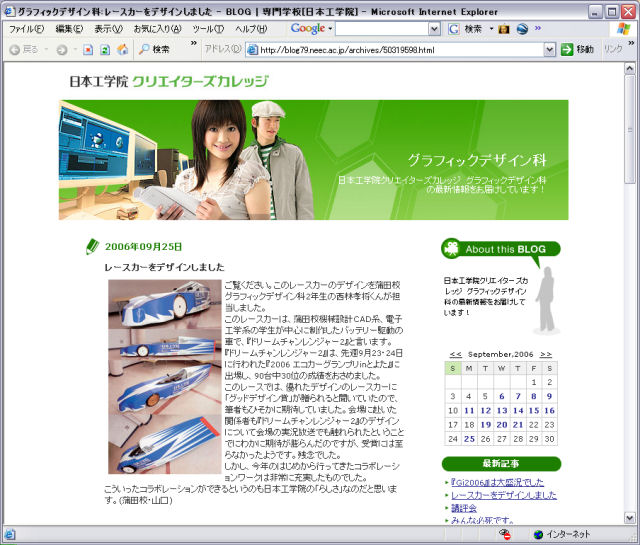
Task: Open the search pane with the magnifier 検索 button
Action: click(x=154, y=50)
